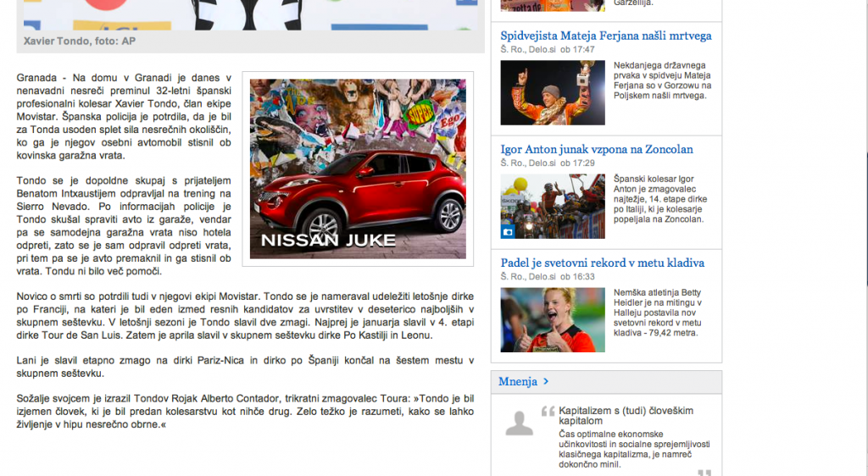Click cycling photo for Igor Anton article
868x476 pixels.
pos(553,206)
